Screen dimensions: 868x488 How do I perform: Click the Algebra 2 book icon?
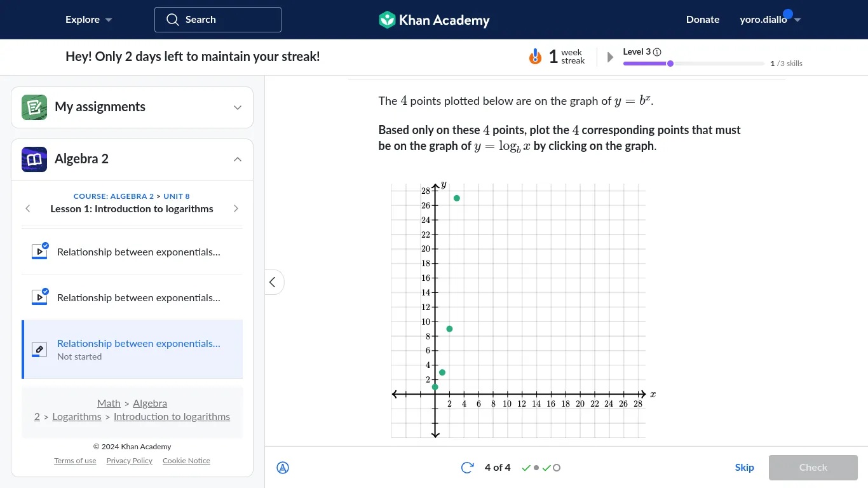click(x=34, y=159)
